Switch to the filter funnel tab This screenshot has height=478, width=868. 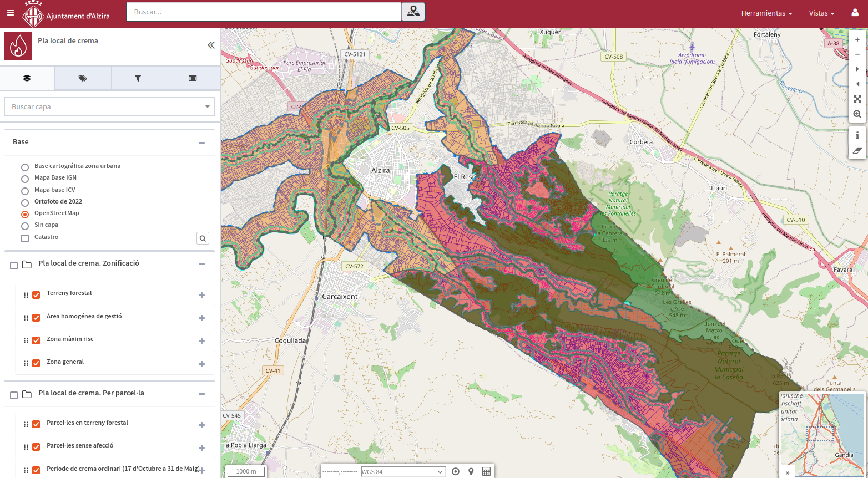point(138,78)
